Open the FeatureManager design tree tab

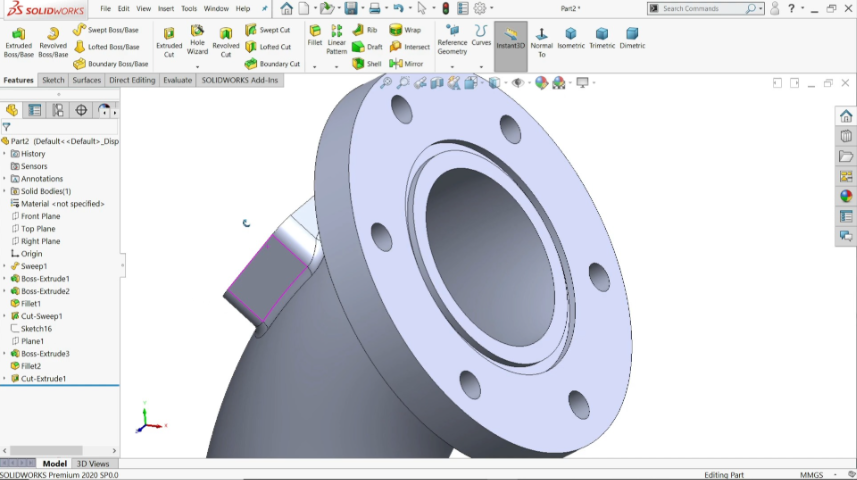click(x=11, y=110)
